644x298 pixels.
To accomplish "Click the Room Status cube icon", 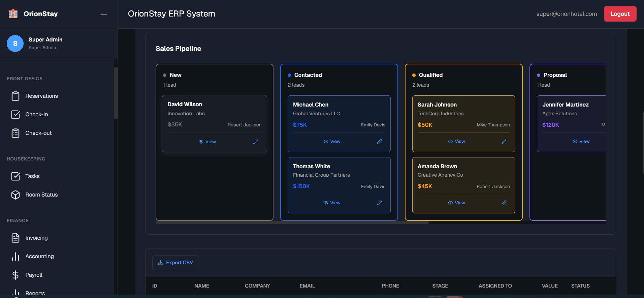I will click(15, 195).
